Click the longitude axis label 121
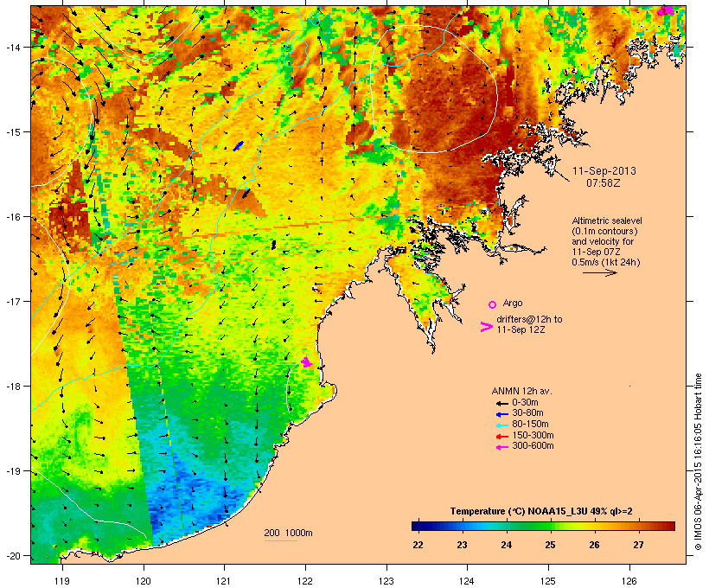709x588 pixels. 224,580
